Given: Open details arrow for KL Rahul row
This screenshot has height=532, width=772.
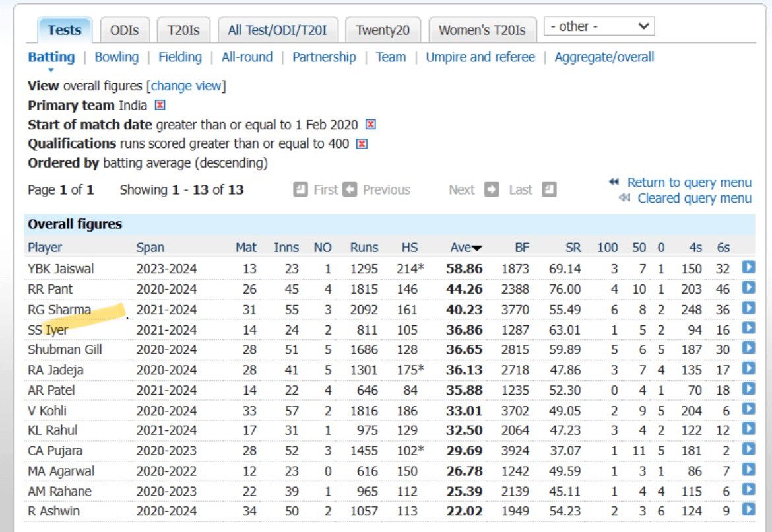Looking at the screenshot, I should 748,428.
